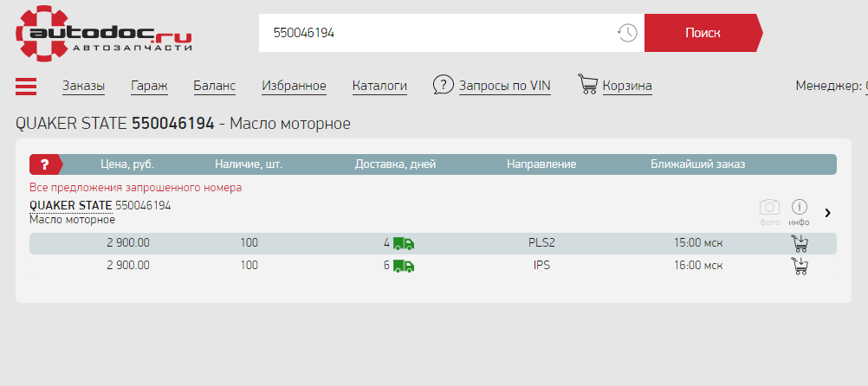The width and height of the screenshot is (868, 386).
Task: Sort by Цена, руб. column header
Action: click(127, 164)
